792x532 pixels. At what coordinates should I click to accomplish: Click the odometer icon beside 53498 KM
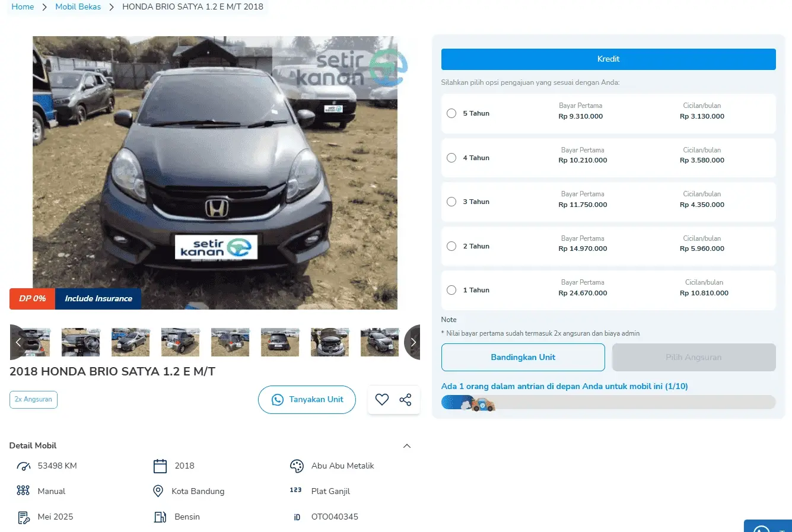[x=24, y=466]
